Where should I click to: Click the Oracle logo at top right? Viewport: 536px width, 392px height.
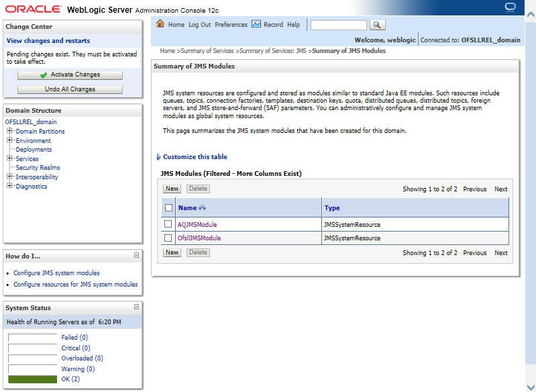(510, 7)
